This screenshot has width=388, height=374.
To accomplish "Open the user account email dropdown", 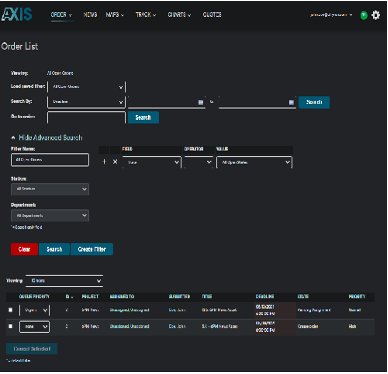I will 331,15.
